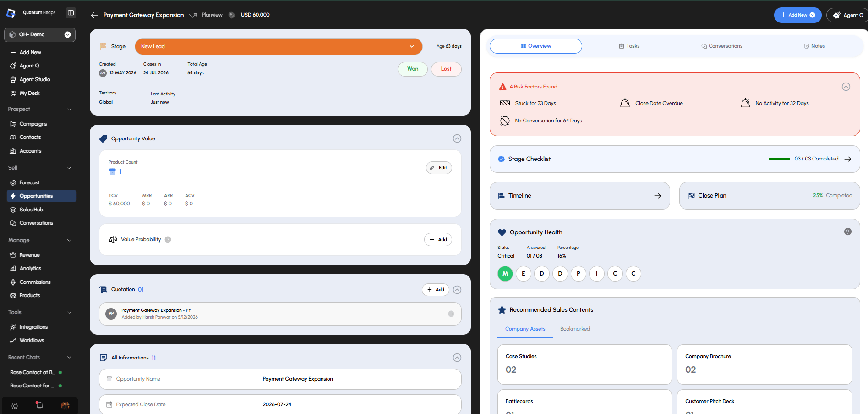Open the New Lead stage dropdown
Viewport: 868px width, 414px height.
pyautogui.click(x=278, y=47)
